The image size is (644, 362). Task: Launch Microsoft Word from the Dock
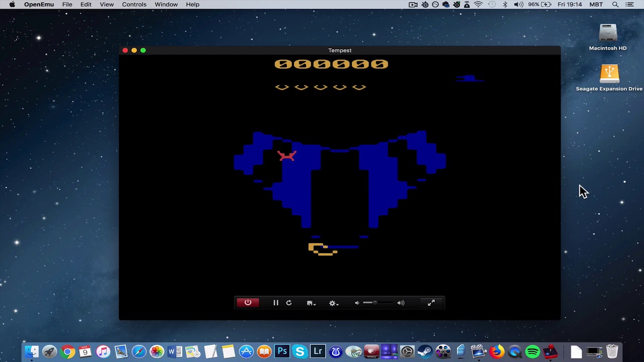pos(175,351)
